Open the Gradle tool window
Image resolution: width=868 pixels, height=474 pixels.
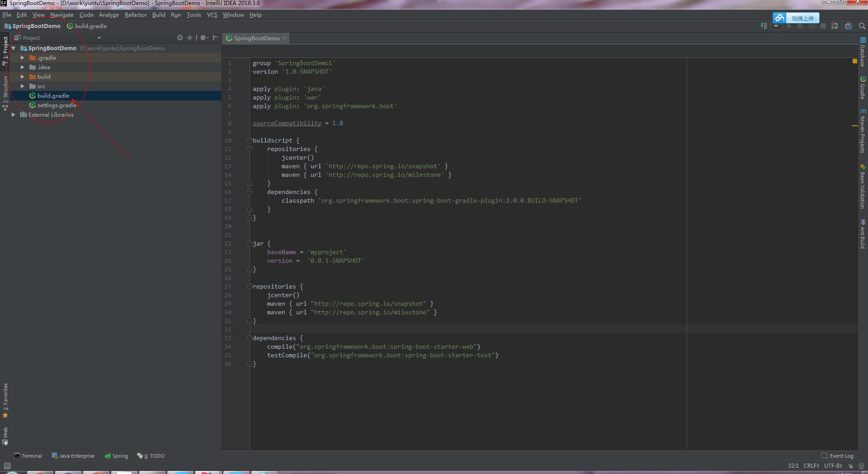[863, 87]
